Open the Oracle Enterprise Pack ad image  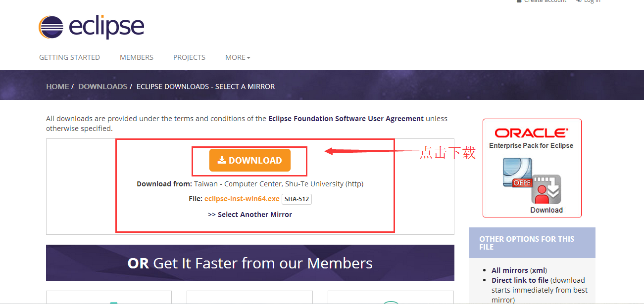pyautogui.click(x=532, y=168)
